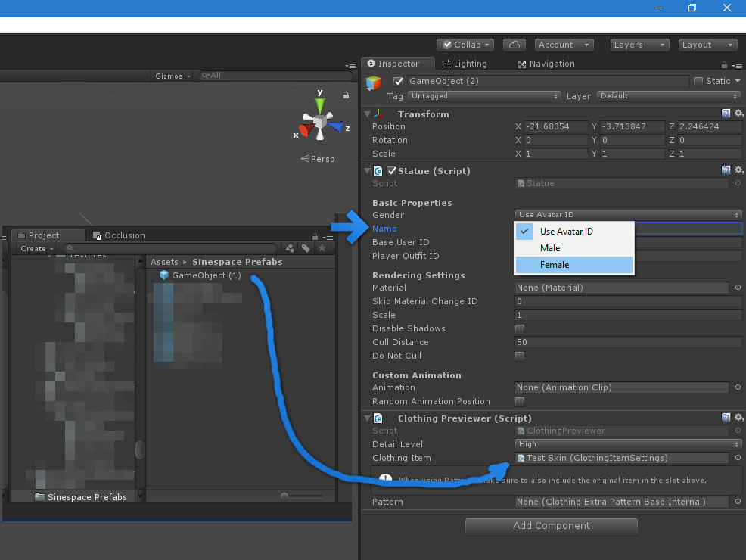Switch to the Lighting tab
This screenshot has height=560, width=746.
(465, 64)
